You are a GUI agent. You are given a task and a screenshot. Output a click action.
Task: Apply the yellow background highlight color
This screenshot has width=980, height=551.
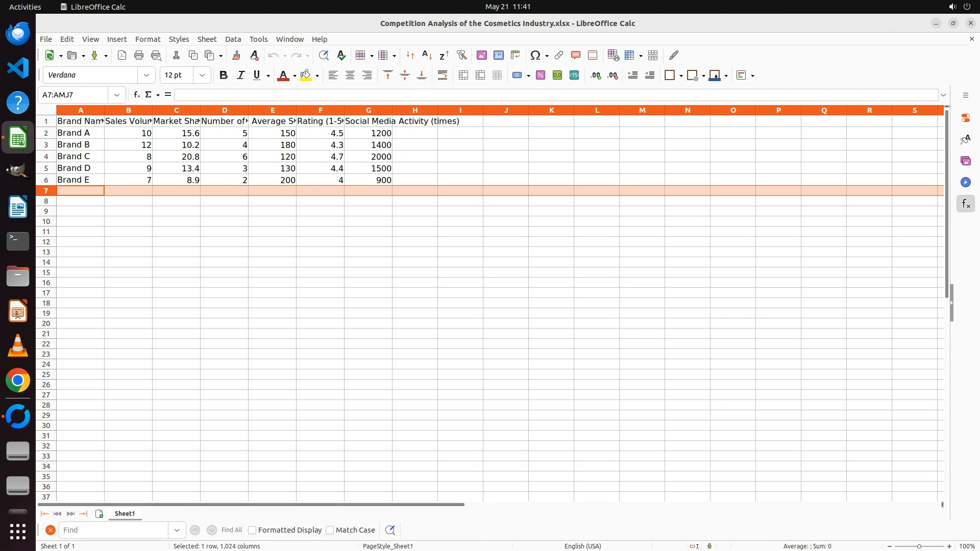[x=305, y=76]
